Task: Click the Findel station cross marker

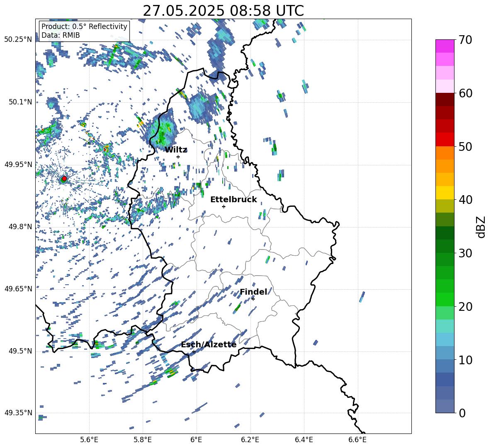Action: pos(253,299)
